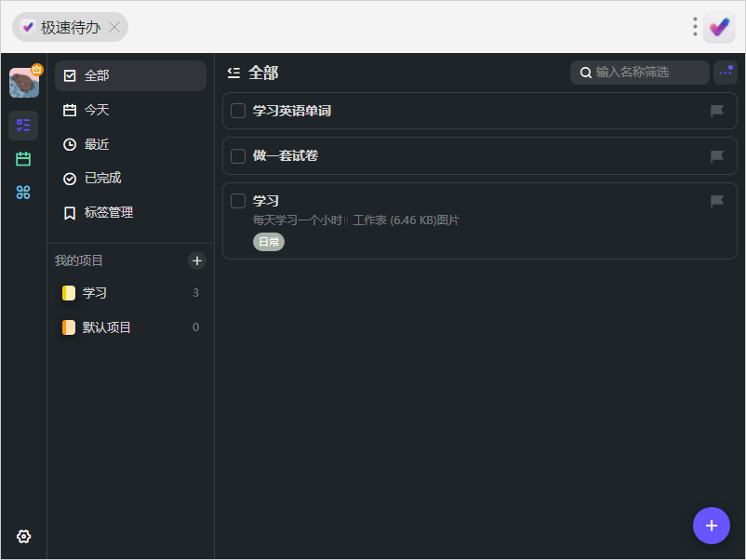746x560 pixels.
Task: Click the 学习 project count 3
Action: (x=195, y=293)
